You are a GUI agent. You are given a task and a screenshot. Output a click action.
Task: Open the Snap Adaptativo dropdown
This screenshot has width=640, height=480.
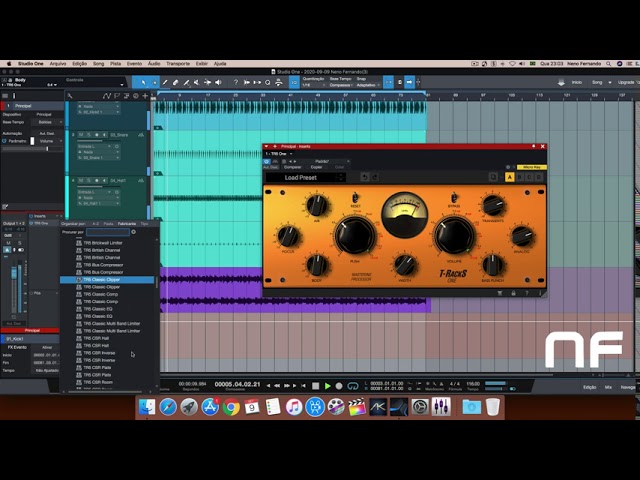coord(368,85)
